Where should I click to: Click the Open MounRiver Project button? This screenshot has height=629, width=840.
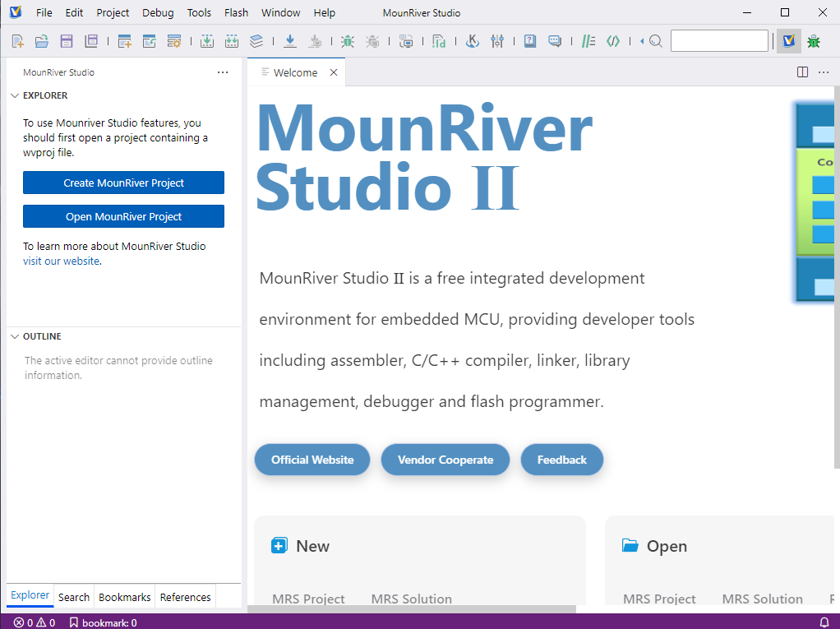(124, 216)
